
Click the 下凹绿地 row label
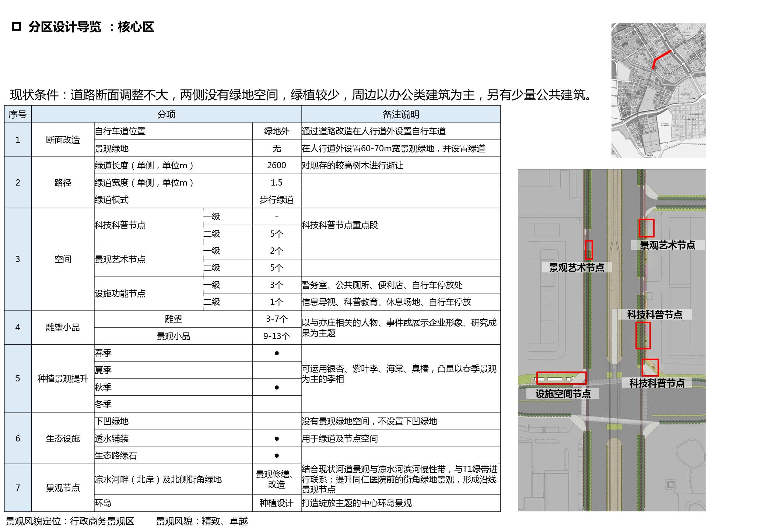(x=112, y=421)
